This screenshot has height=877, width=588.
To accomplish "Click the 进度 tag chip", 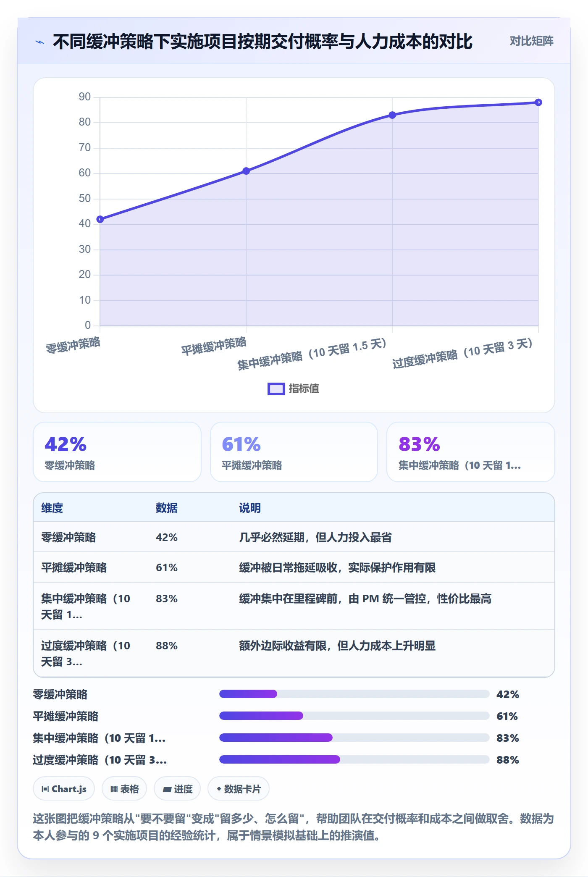I will (x=177, y=789).
